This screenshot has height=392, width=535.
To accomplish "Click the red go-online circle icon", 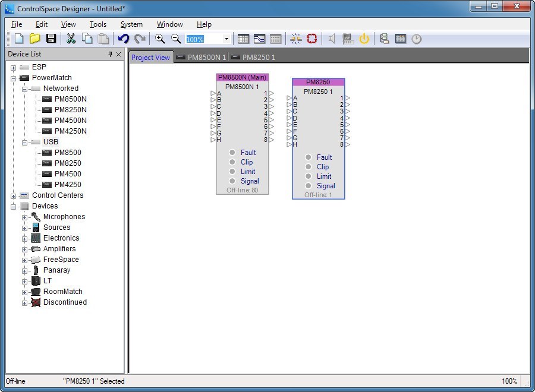I will (x=312, y=39).
